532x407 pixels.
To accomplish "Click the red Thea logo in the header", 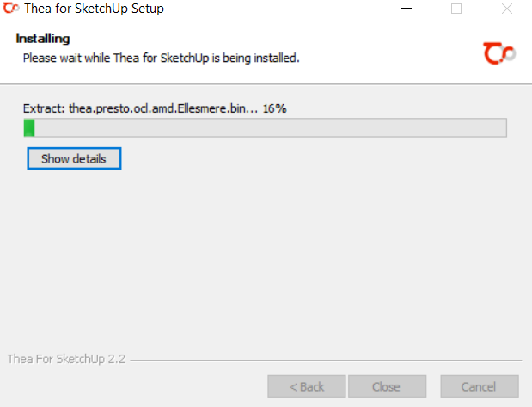I will [499, 53].
